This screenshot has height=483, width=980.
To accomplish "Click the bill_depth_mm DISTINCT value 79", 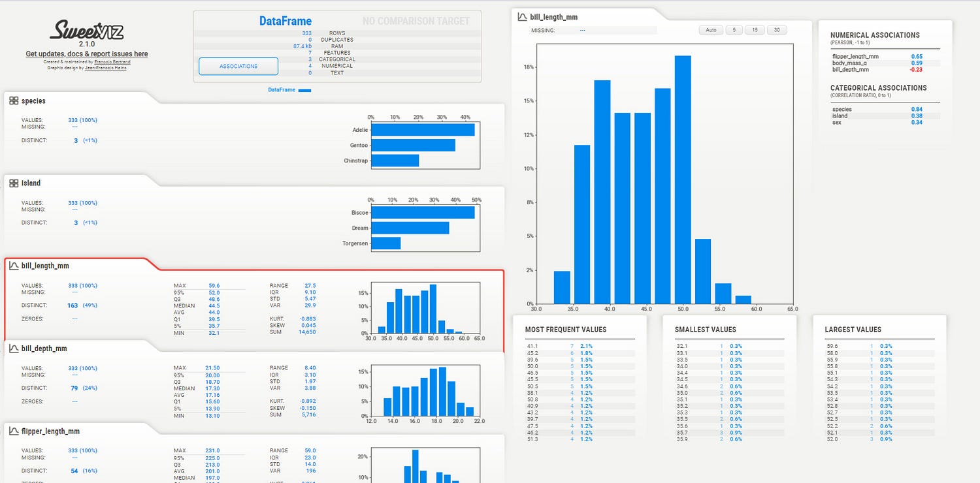I will coord(74,388).
